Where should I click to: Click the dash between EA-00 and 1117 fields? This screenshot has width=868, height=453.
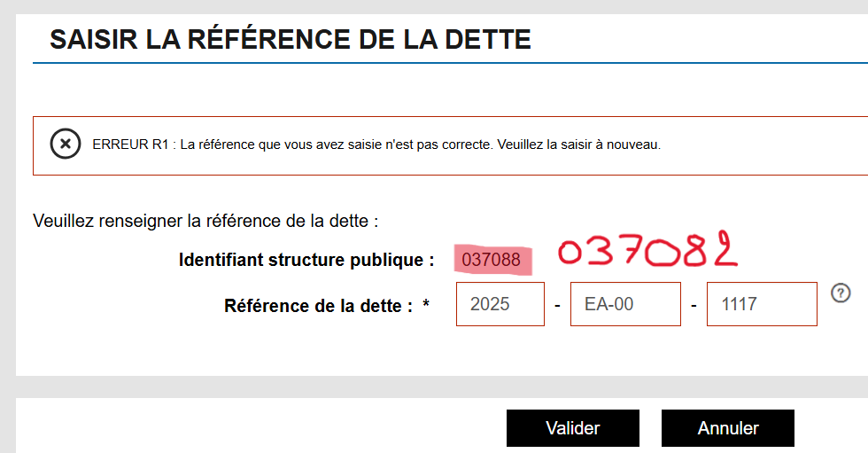(x=694, y=305)
